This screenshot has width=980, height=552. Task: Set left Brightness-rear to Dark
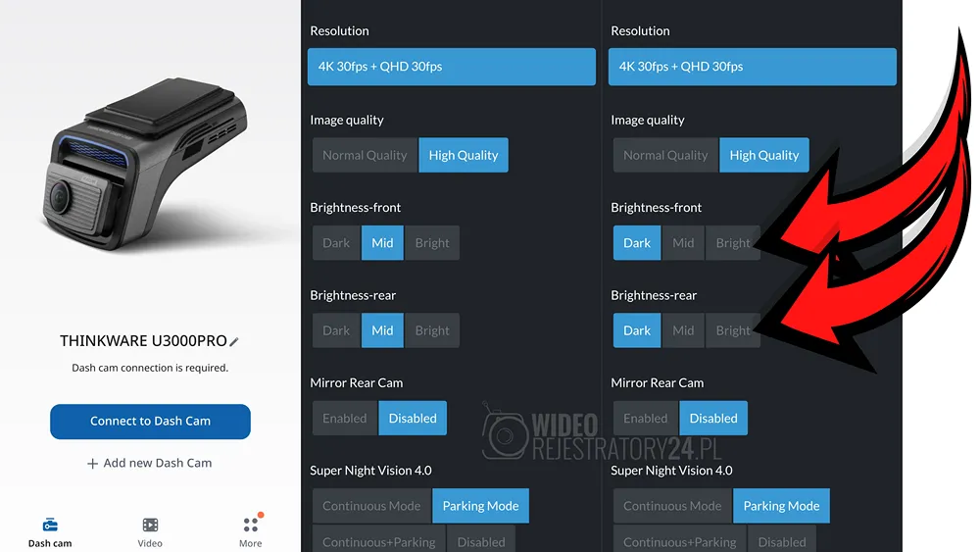[336, 330]
